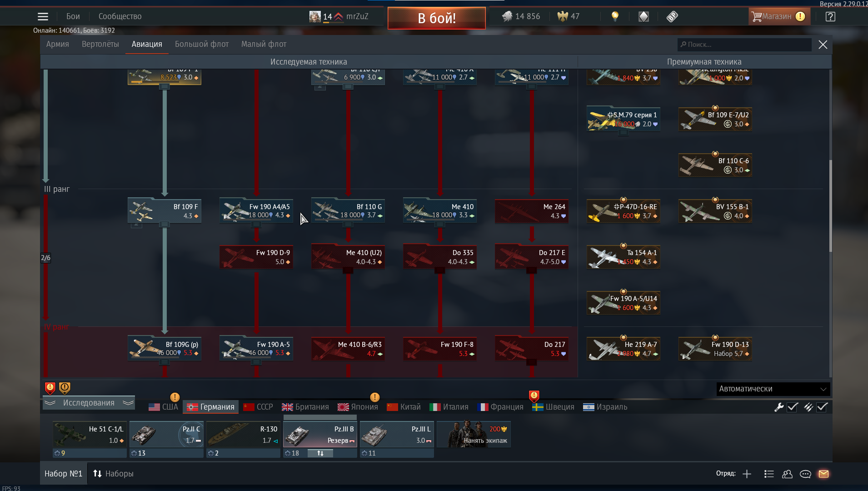The image size is (868, 491).
Task: Select the СССР nation
Action: (x=258, y=407)
